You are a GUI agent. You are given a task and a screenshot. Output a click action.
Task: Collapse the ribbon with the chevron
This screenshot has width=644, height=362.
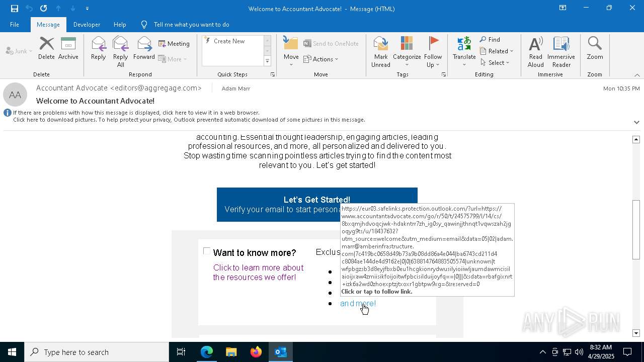(x=637, y=75)
